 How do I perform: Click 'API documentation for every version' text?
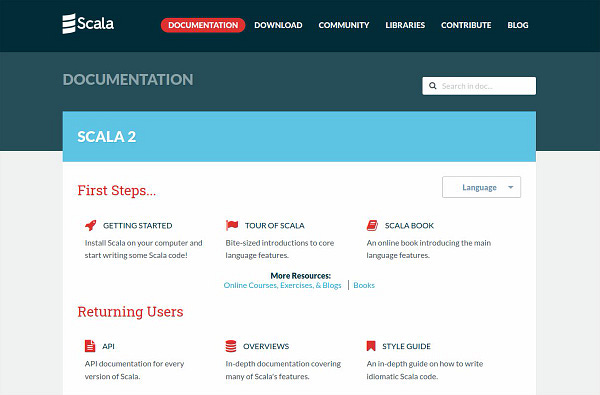pyautogui.click(x=134, y=370)
